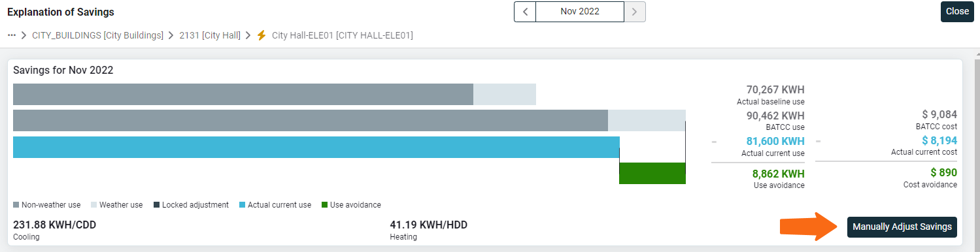Click the lightning bolt meter icon
980x252 pixels.
tap(262, 35)
